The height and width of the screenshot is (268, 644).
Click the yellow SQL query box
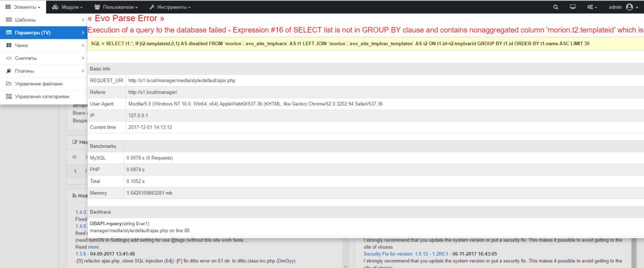click(366, 44)
